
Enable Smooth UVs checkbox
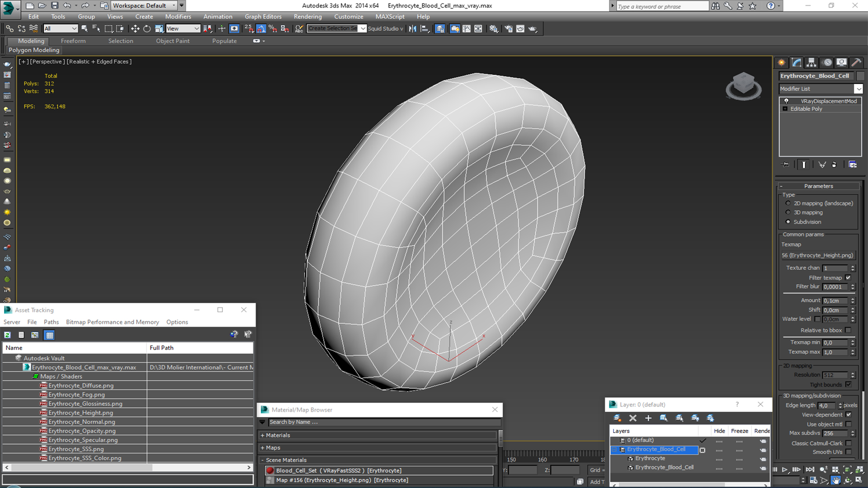[x=848, y=452]
